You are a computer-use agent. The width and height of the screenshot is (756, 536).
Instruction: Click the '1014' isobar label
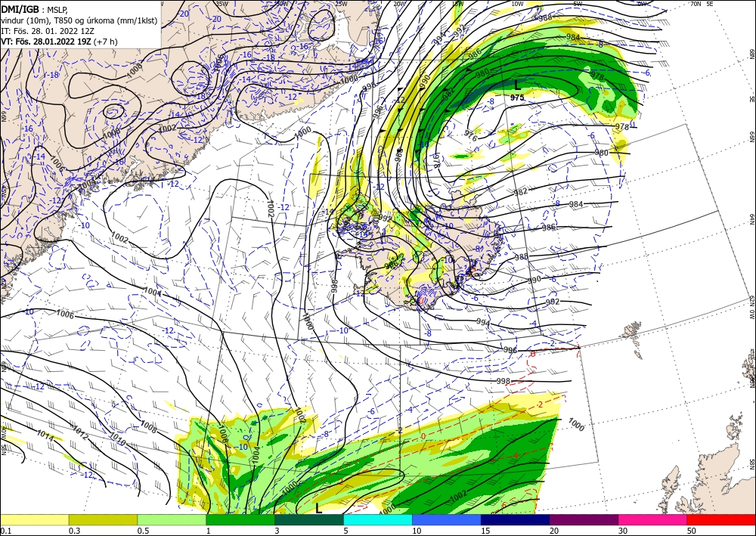(x=45, y=437)
